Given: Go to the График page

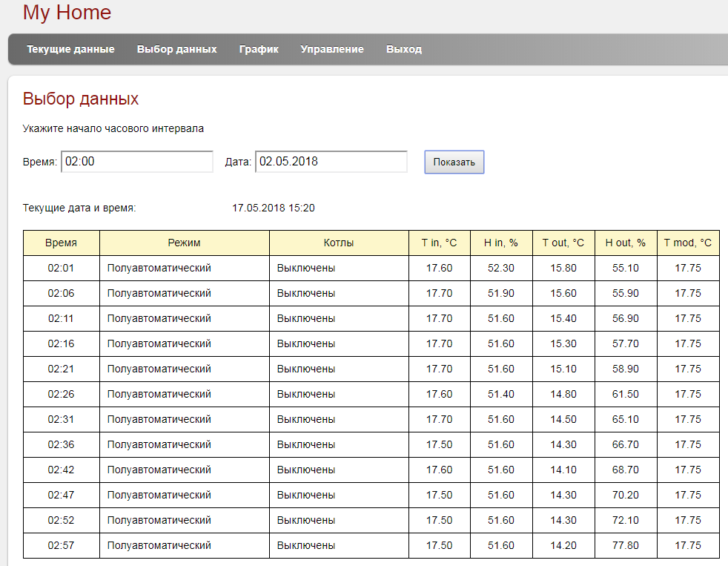Looking at the screenshot, I should 259,49.
